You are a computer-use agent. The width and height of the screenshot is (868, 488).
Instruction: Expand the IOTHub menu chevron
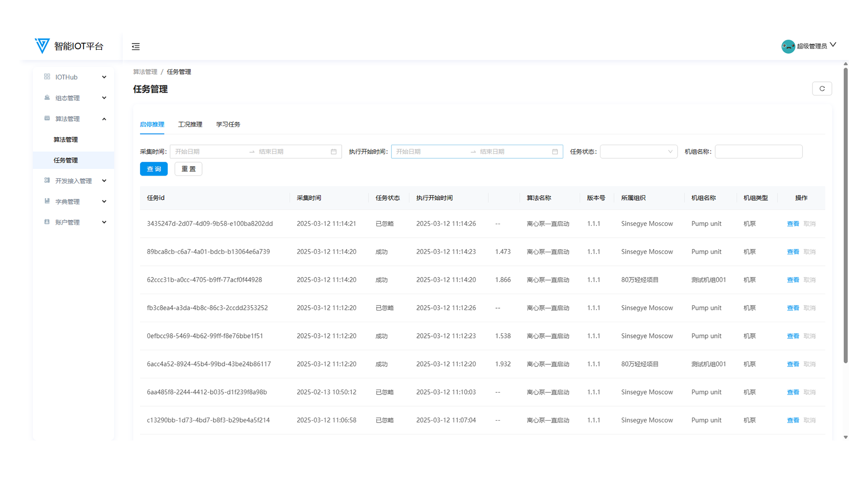tap(104, 77)
